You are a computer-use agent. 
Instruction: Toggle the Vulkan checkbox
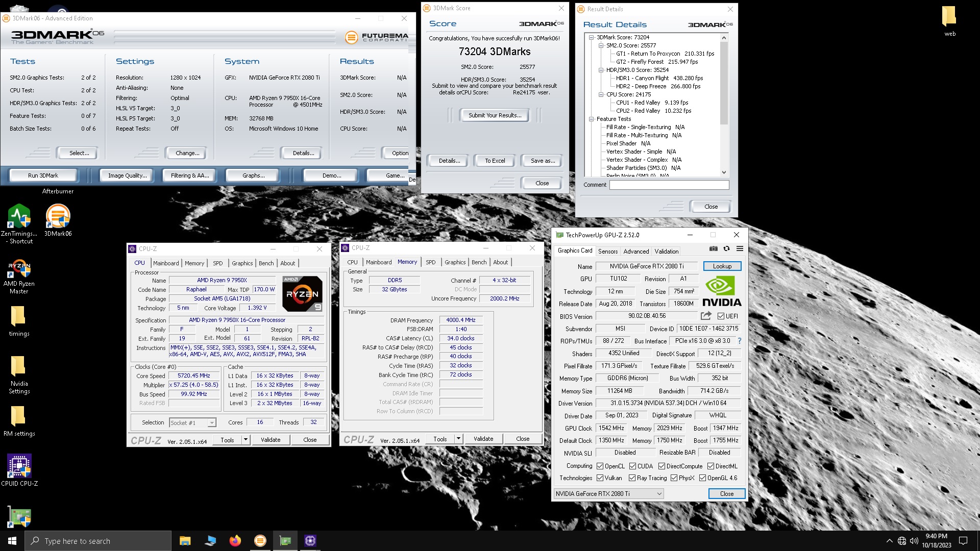coord(600,478)
